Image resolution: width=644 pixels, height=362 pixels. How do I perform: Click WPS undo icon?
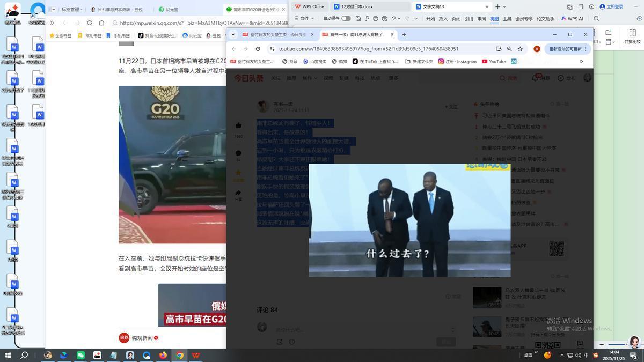click(x=393, y=18)
